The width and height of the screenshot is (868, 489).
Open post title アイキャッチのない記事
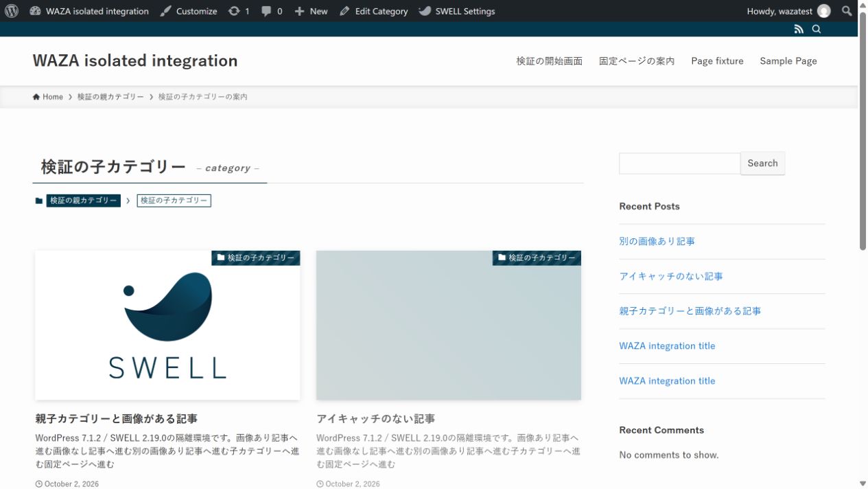pos(376,418)
